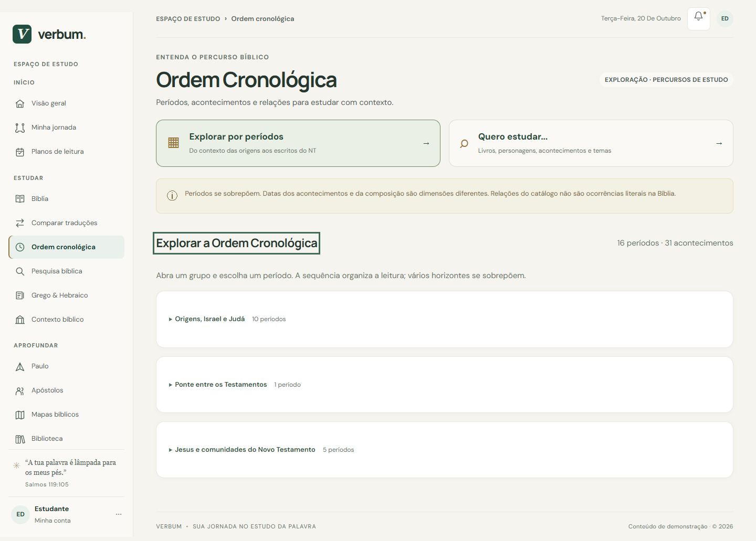Click the '5 períodos' count label
This screenshot has width=756, height=541.
[x=339, y=450]
